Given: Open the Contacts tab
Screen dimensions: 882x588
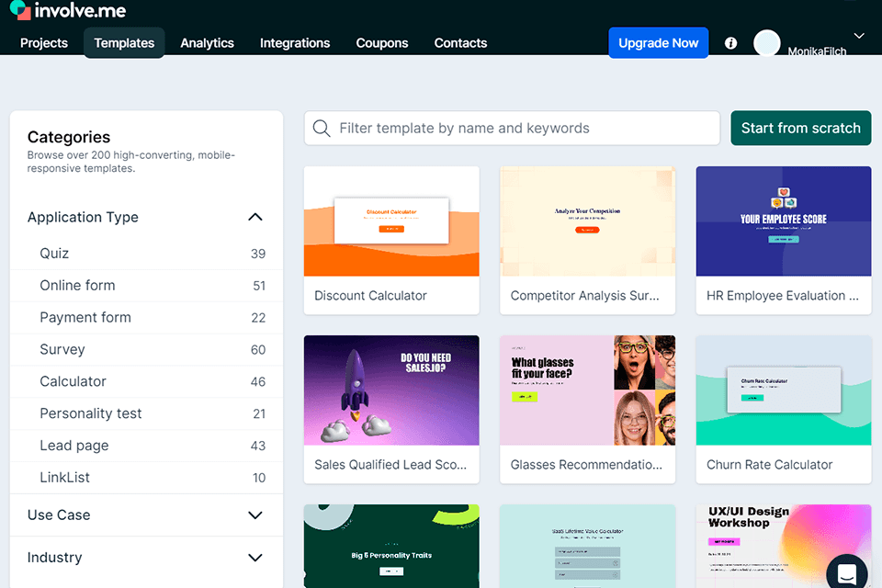Looking at the screenshot, I should point(460,43).
